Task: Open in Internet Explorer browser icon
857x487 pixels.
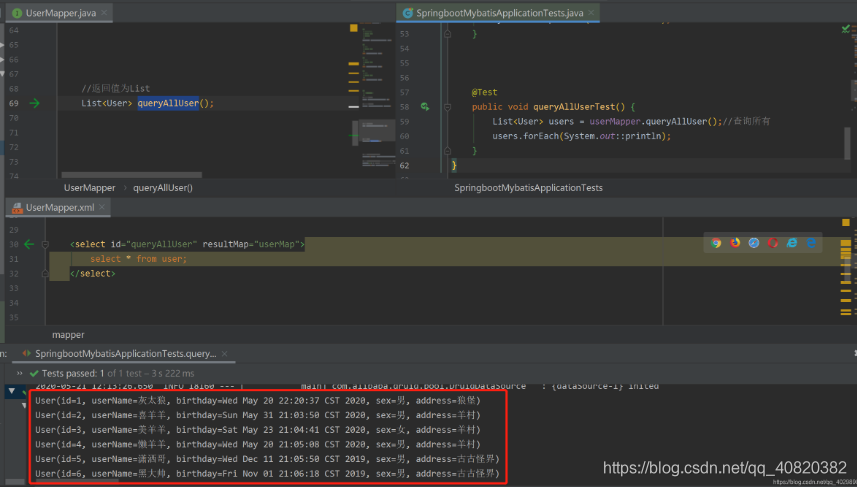Action: click(x=791, y=243)
